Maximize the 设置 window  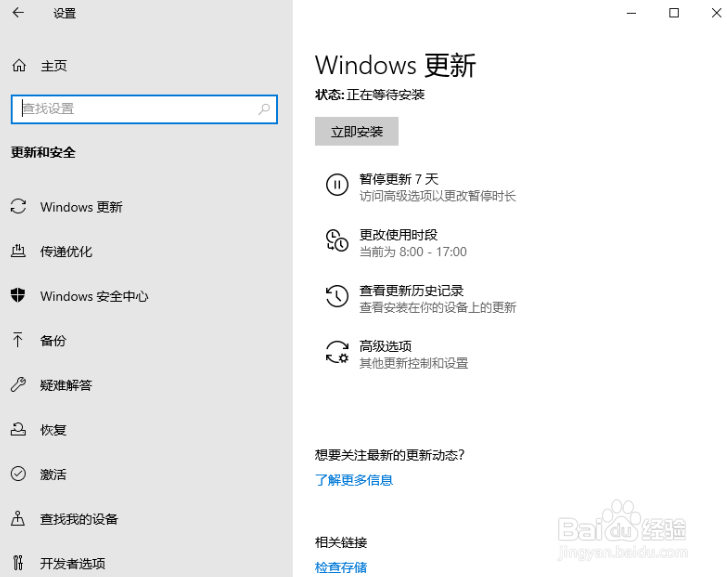[674, 13]
